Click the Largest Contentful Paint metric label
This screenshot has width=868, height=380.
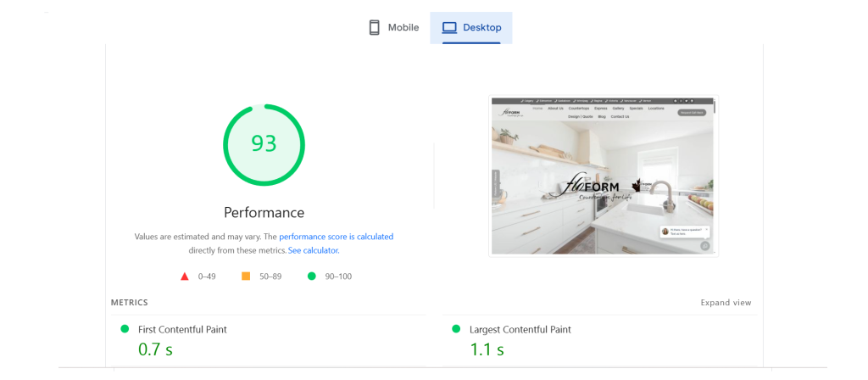(x=520, y=329)
